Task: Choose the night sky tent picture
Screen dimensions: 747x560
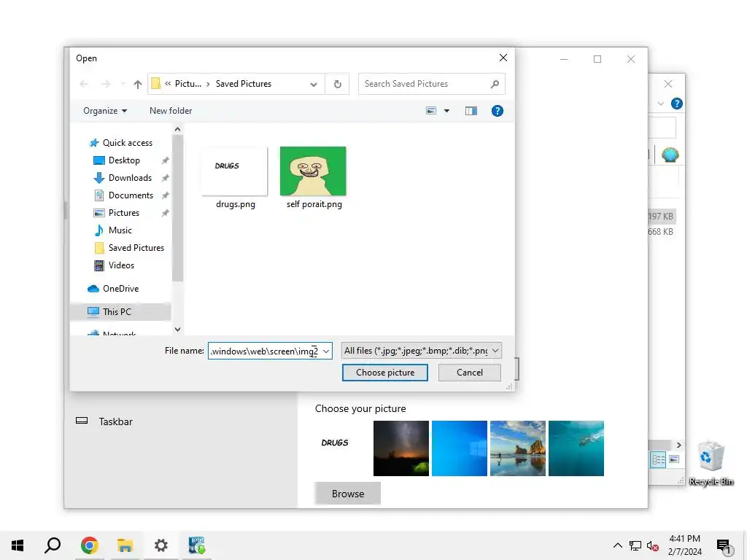Action: coord(400,448)
